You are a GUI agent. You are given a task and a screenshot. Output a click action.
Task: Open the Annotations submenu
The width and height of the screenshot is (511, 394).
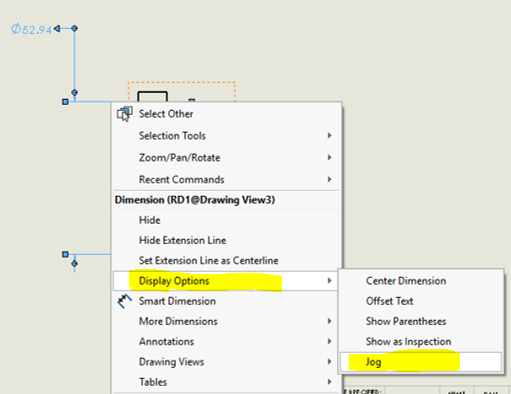tap(226, 342)
